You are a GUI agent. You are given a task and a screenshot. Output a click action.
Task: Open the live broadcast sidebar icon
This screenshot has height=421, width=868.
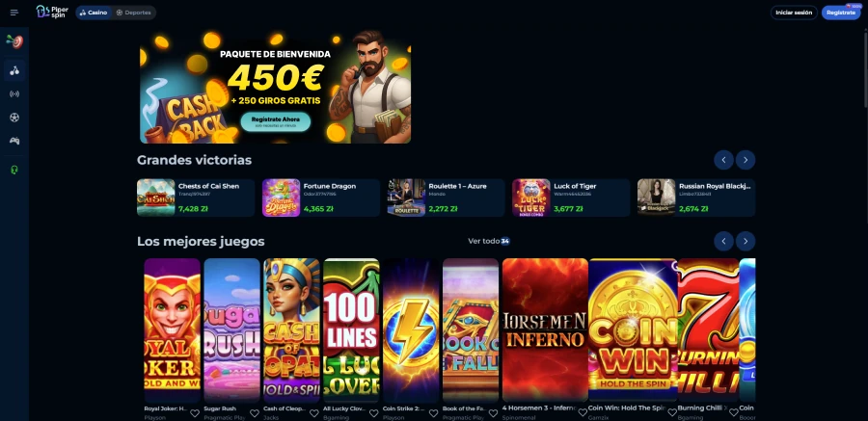click(14, 94)
